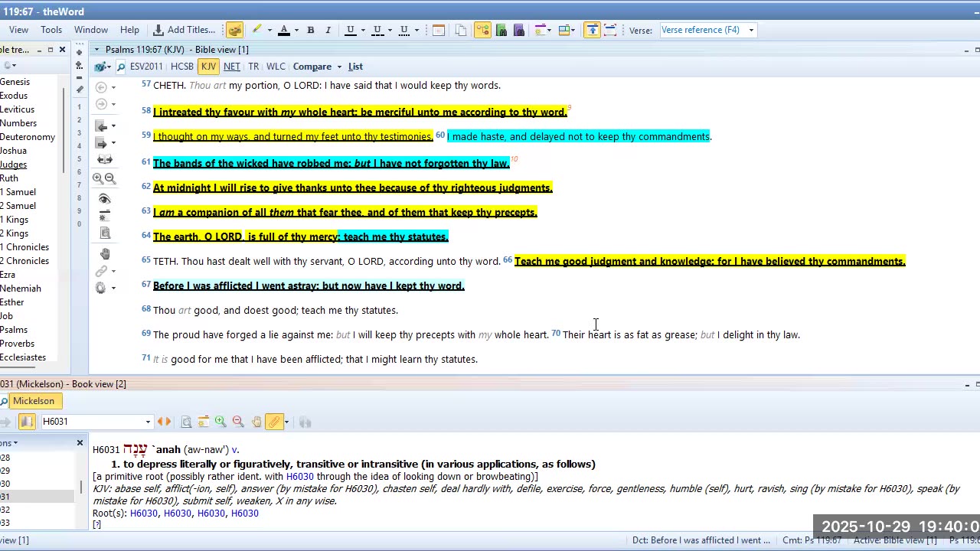Toggle the highlighted link-windows icon
This screenshot has width=980, height=551.
[x=482, y=30]
